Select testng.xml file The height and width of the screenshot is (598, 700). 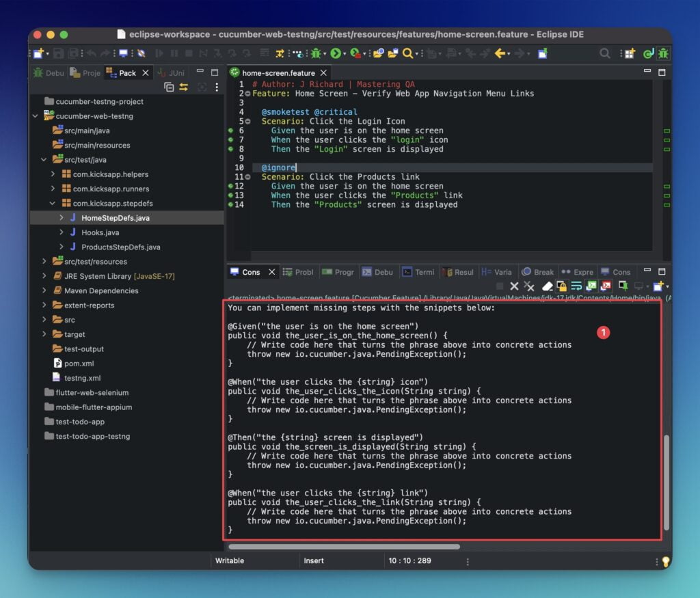point(82,378)
